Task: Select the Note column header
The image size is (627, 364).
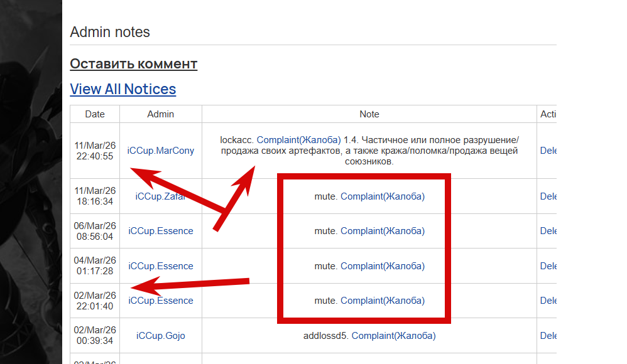Action: tap(369, 114)
